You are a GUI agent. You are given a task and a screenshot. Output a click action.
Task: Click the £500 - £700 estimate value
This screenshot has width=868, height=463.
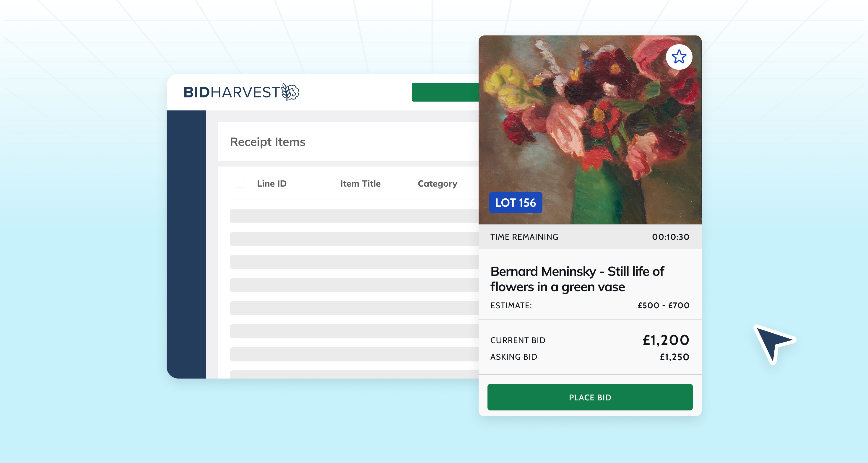[x=664, y=305]
